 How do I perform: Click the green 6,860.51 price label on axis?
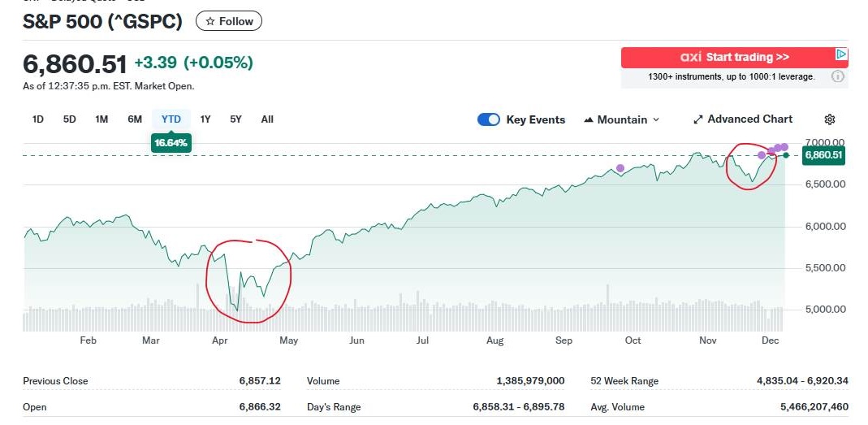[823, 154]
